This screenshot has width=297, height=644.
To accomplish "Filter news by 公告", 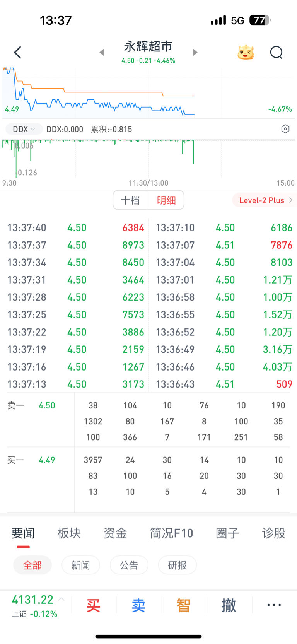I will (129, 565).
